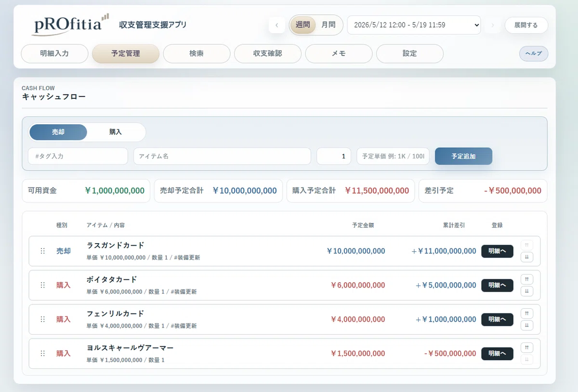Screen dimensions: 578x392
Task: Move フェンリルカード row down
Action: pos(527,326)
